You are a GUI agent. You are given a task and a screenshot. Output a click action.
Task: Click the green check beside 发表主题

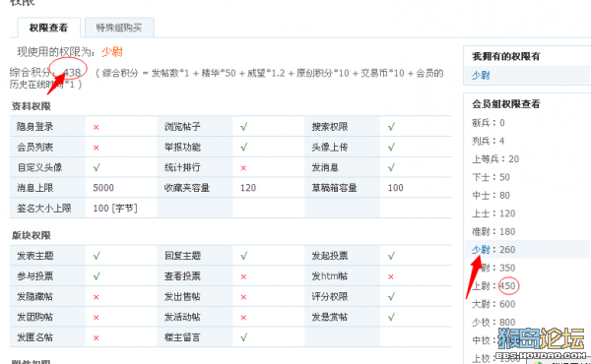(x=97, y=256)
